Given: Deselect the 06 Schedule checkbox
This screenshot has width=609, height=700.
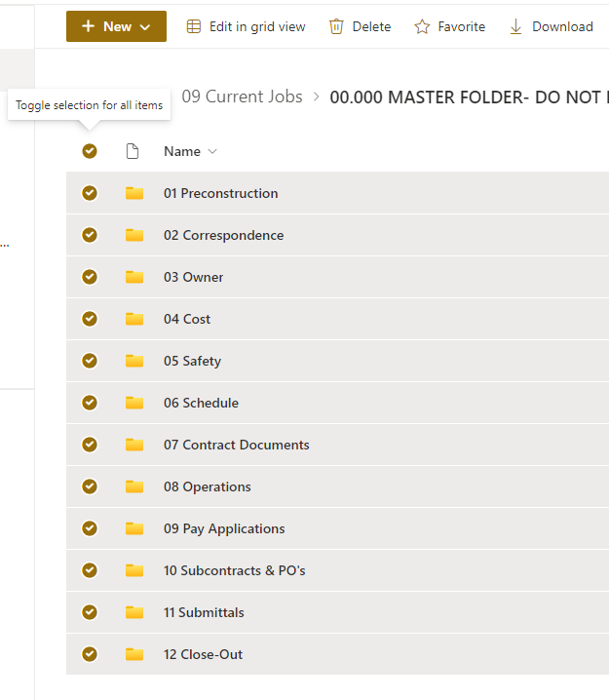Looking at the screenshot, I should [x=90, y=403].
